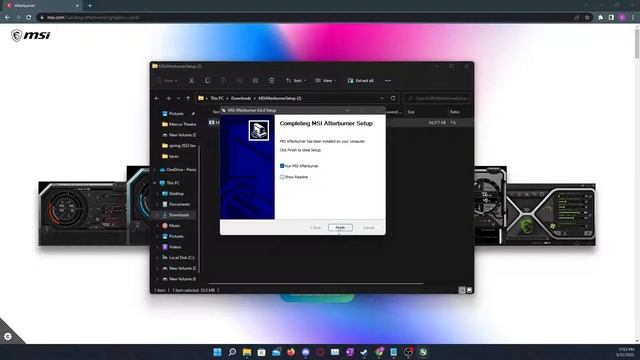The height and width of the screenshot is (360, 640).
Task: Open the Sort dropdown in Explorer
Action: click(x=295, y=80)
